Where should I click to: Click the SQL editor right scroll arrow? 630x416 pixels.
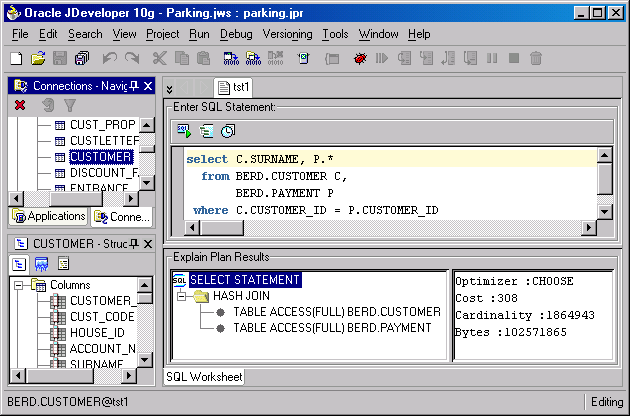tap(589, 227)
